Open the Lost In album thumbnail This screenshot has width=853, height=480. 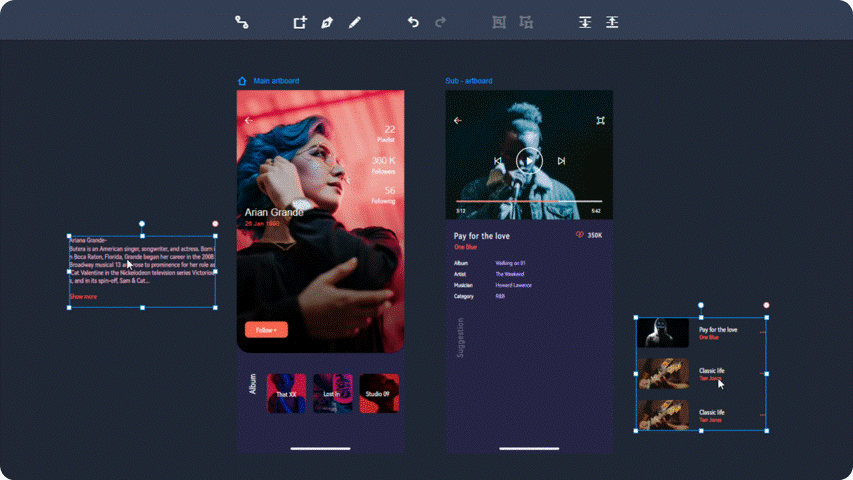tap(332, 393)
